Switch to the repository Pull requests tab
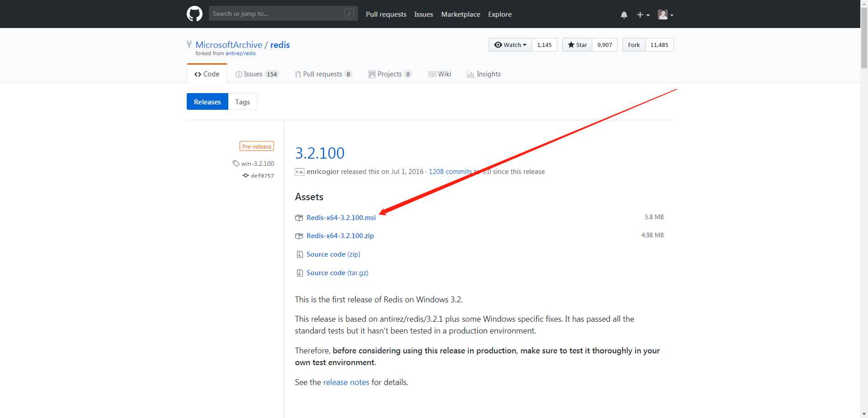 [x=323, y=74]
